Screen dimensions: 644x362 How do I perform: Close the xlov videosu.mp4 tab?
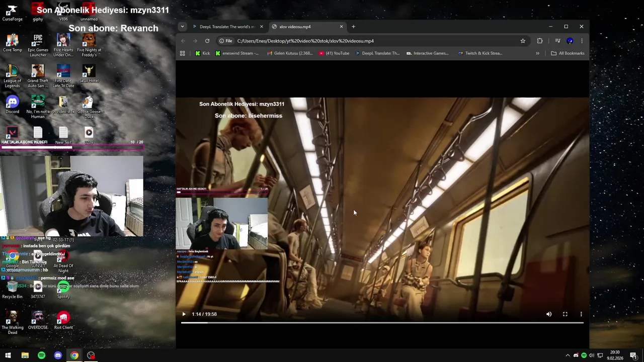pyautogui.click(x=341, y=27)
